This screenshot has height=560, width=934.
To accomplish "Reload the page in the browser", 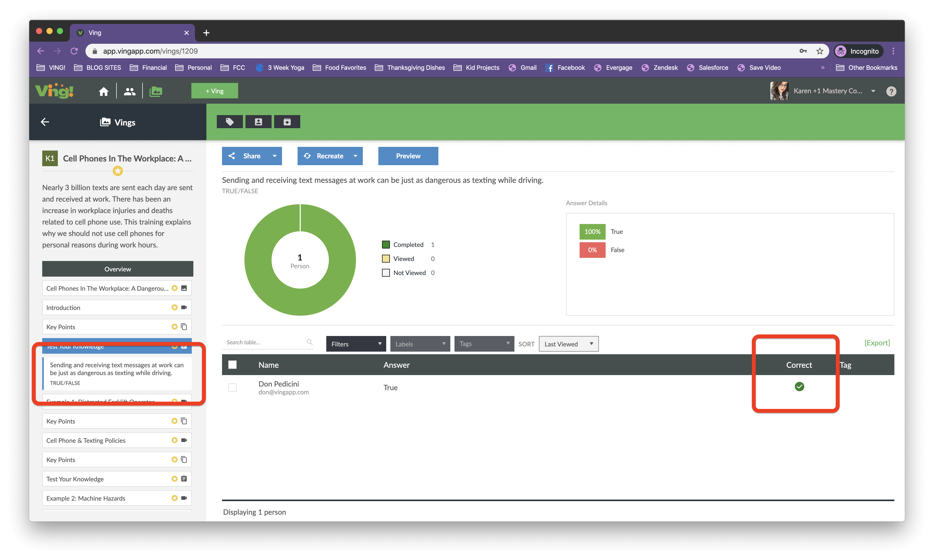I will coord(74,51).
